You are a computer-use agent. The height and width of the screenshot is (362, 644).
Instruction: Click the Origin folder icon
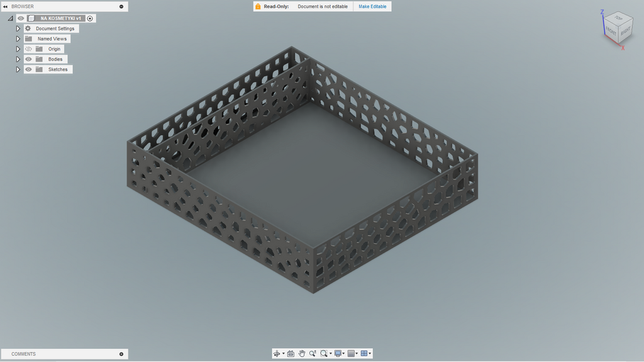click(39, 49)
